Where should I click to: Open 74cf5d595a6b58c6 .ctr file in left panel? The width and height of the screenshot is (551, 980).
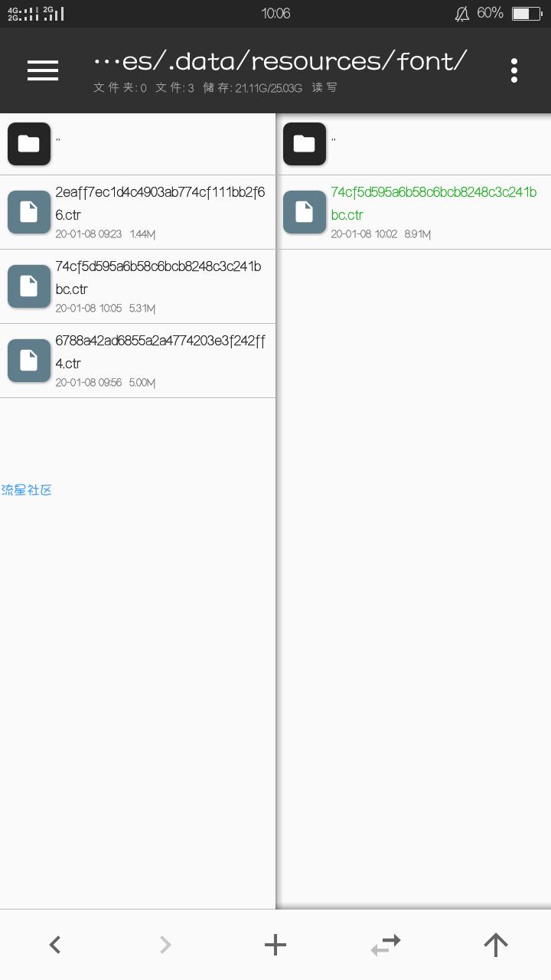coord(138,286)
